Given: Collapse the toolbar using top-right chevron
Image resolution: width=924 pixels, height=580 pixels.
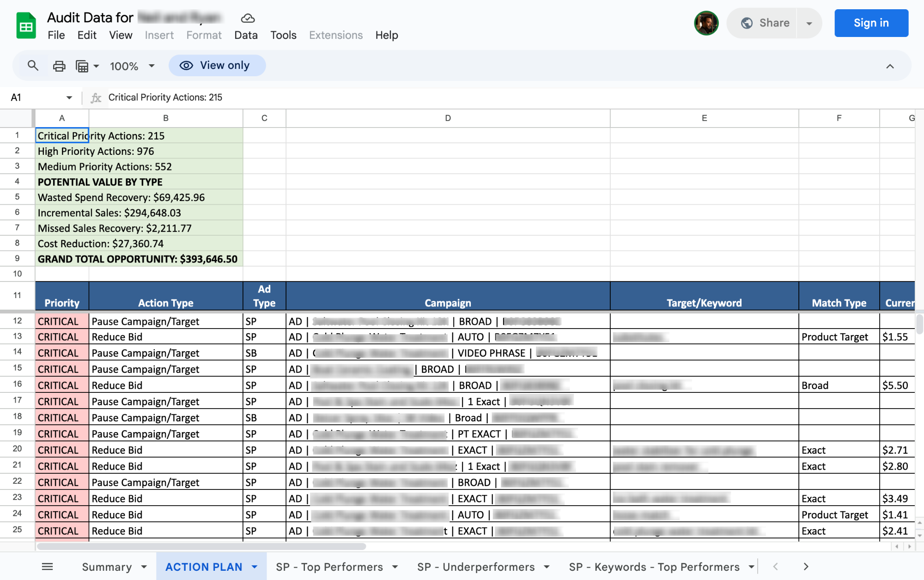Looking at the screenshot, I should coord(890,66).
